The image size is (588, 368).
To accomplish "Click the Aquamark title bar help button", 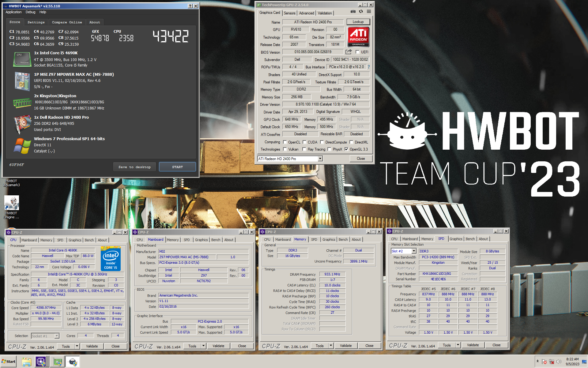I will 190,6.
